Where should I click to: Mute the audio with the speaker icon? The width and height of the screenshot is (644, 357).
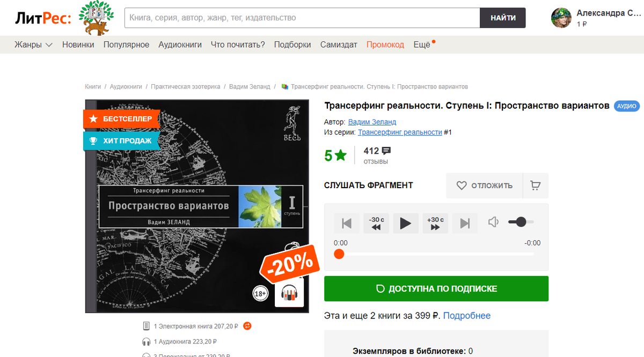493,222
